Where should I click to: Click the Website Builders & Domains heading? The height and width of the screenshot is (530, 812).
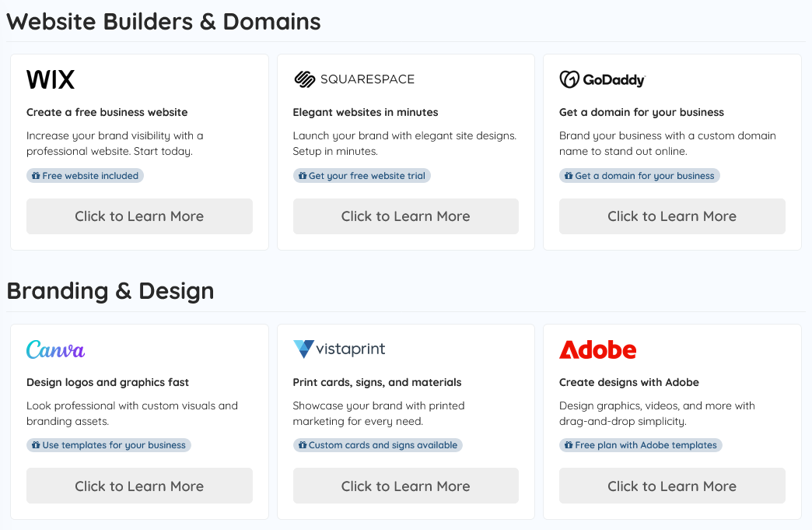(163, 22)
